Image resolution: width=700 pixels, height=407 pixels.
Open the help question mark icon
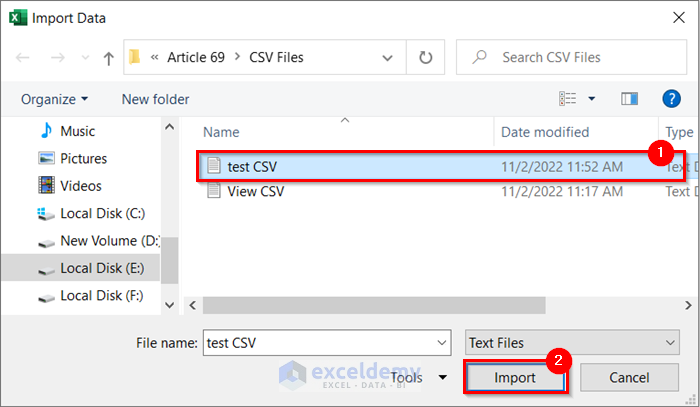pos(672,98)
